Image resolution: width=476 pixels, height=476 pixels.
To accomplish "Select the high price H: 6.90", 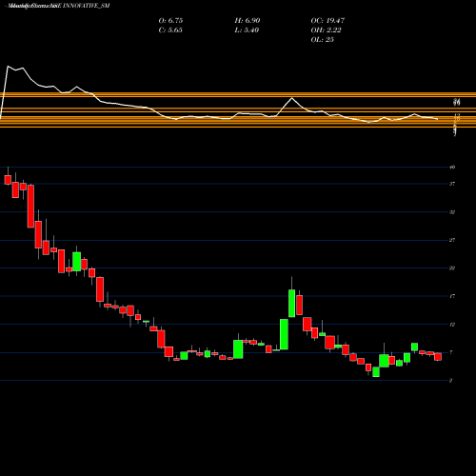I will [x=248, y=20].
